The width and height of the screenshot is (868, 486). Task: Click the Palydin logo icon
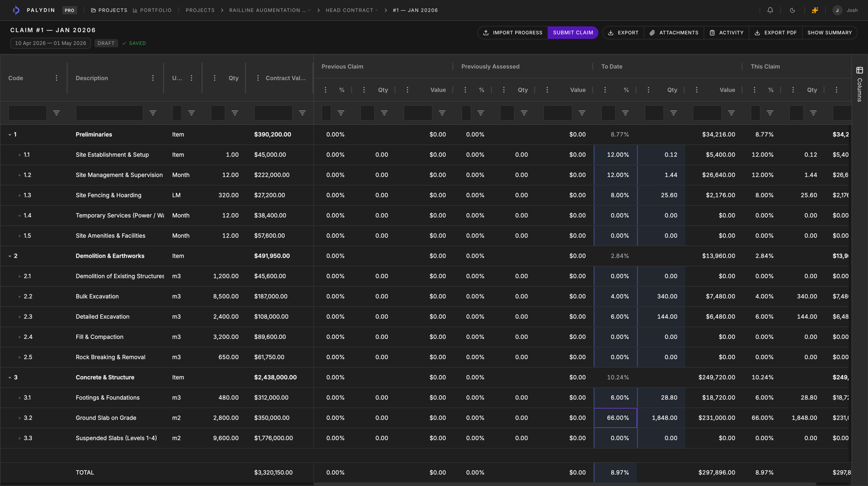tap(16, 10)
